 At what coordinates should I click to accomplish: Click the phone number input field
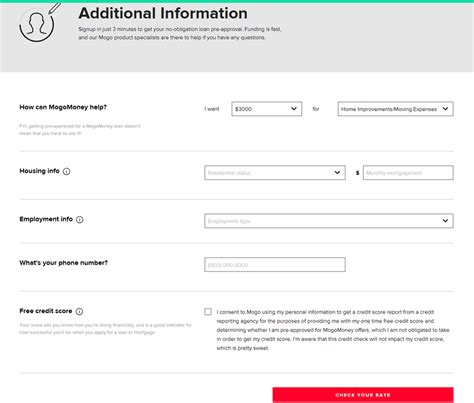point(275,265)
